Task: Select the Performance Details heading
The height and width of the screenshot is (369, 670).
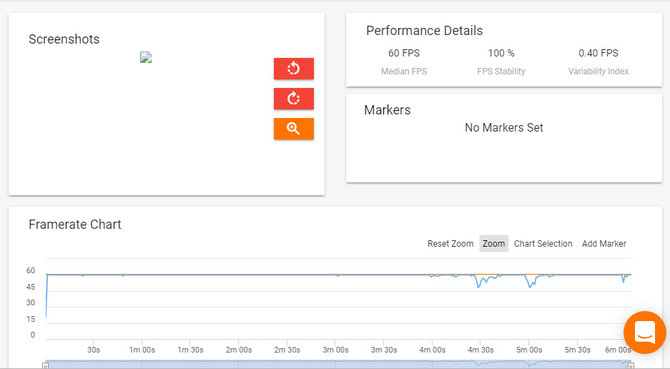Action: coord(424,30)
